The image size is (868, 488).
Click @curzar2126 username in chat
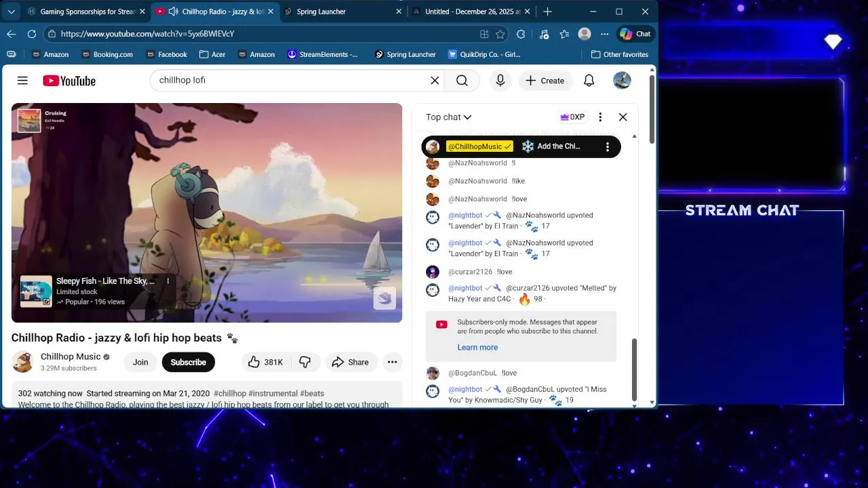pos(471,272)
